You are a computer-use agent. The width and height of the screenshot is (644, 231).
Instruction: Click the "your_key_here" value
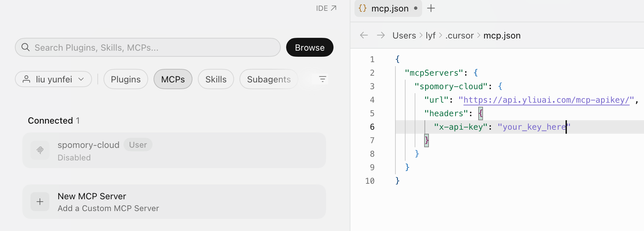[x=534, y=127]
